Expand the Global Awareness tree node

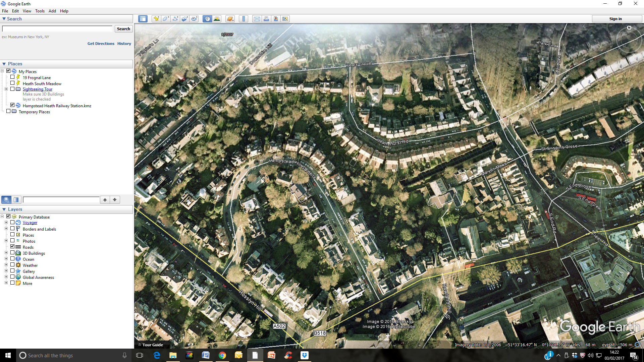(6, 277)
